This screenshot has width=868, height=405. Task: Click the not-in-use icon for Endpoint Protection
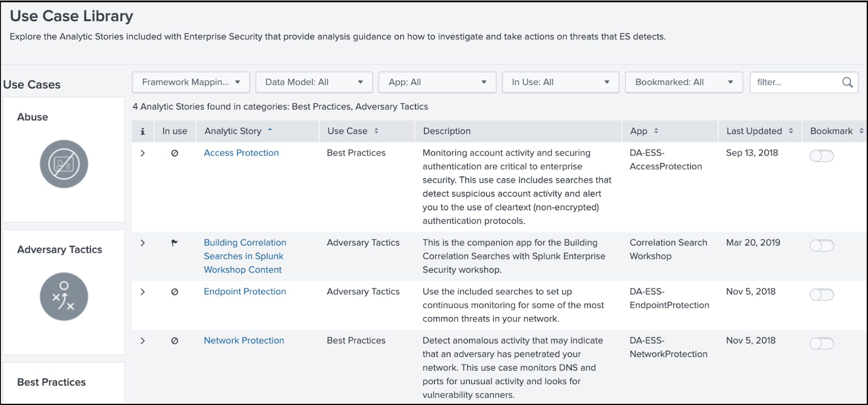click(175, 292)
